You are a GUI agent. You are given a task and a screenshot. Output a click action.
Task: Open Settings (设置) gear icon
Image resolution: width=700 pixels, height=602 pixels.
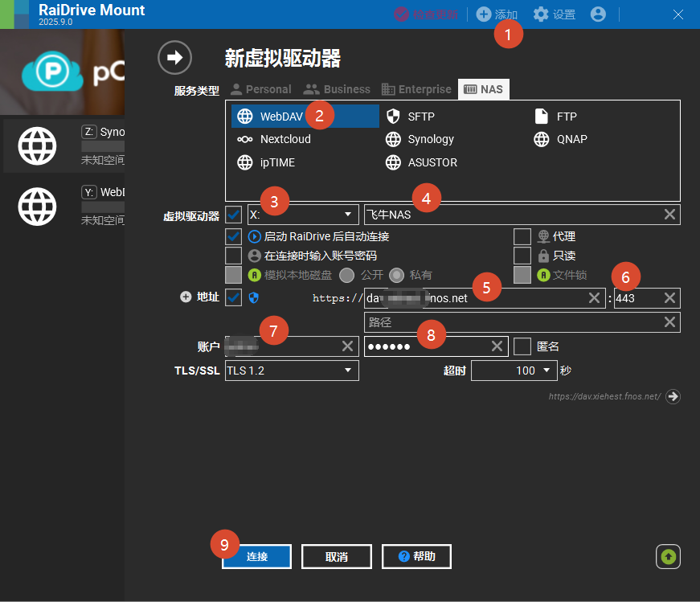(541, 14)
